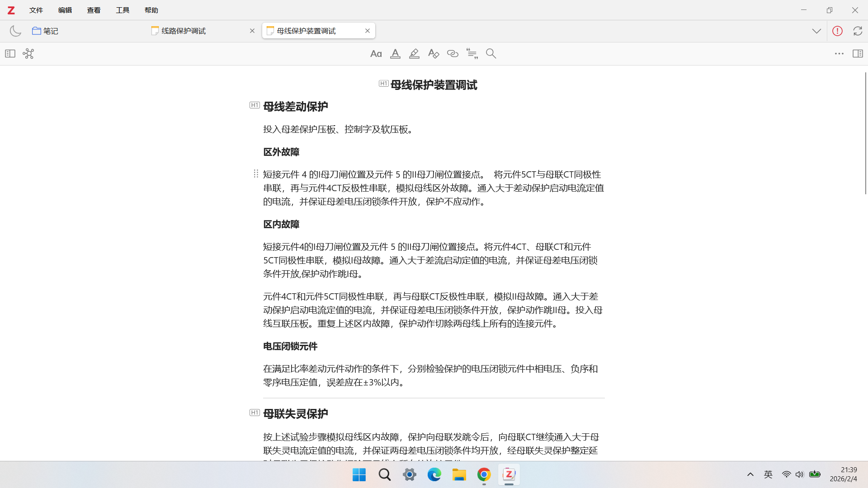Open the graph view icon

point(28,54)
